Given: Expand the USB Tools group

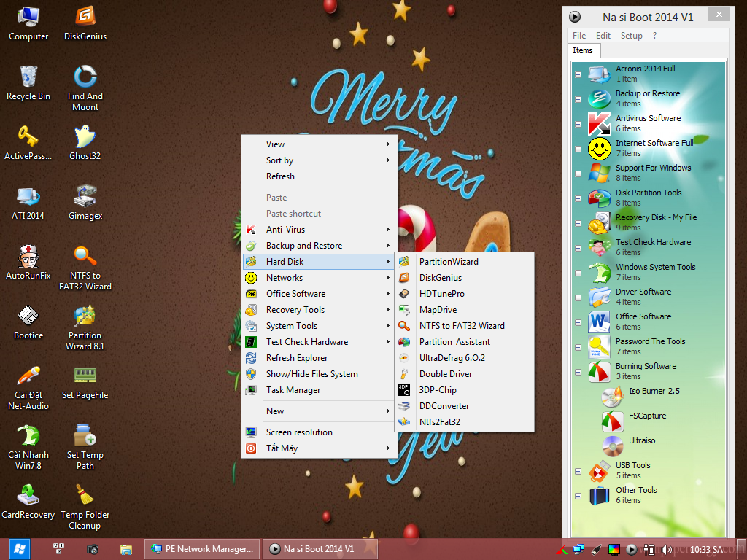Looking at the screenshot, I should tap(578, 472).
